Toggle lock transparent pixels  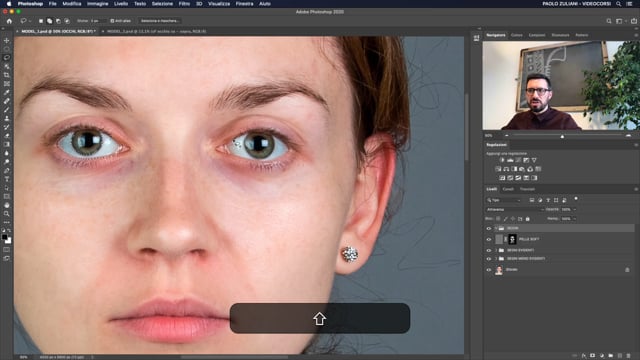498,219
